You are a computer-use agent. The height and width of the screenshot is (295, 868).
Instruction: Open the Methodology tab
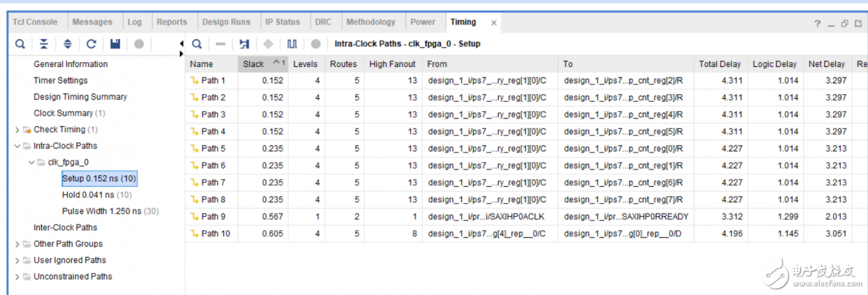click(371, 22)
